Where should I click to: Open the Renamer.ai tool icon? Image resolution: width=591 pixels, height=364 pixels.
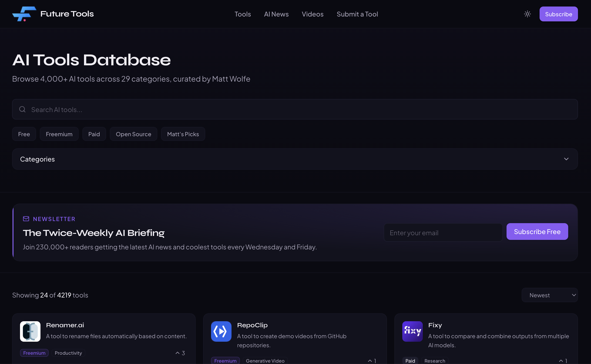[x=30, y=331]
